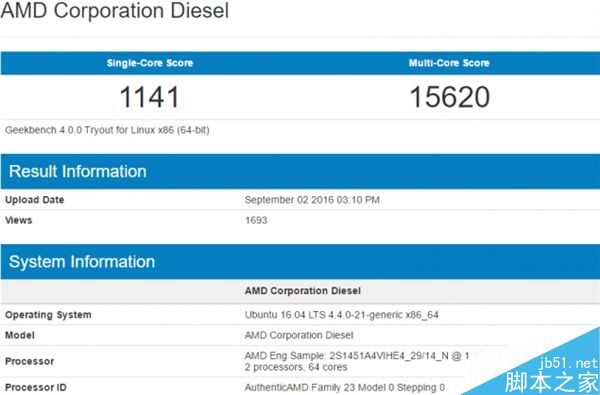
Task: Click the AMD Eng Sample processor name
Action: pos(357,356)
